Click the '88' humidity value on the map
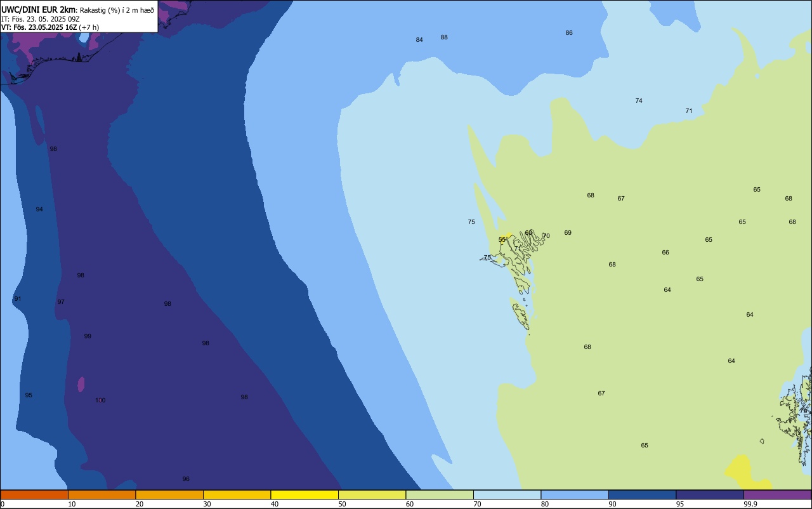The width and height of the screenshot is (812, 509). pyautogui.click(x=444, y=37)
